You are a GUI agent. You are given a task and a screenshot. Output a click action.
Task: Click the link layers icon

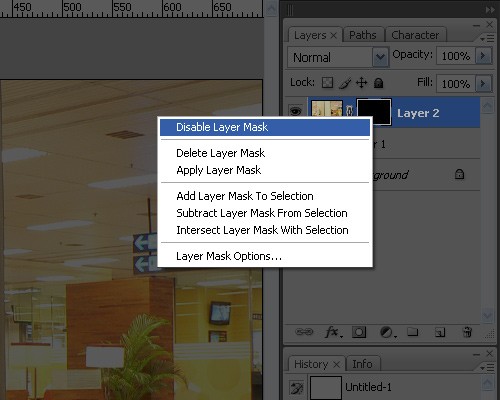(304, 332)
